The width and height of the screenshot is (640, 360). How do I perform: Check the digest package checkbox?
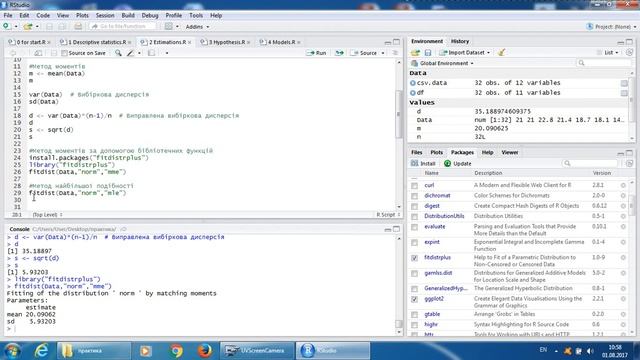tap(415, 206)
